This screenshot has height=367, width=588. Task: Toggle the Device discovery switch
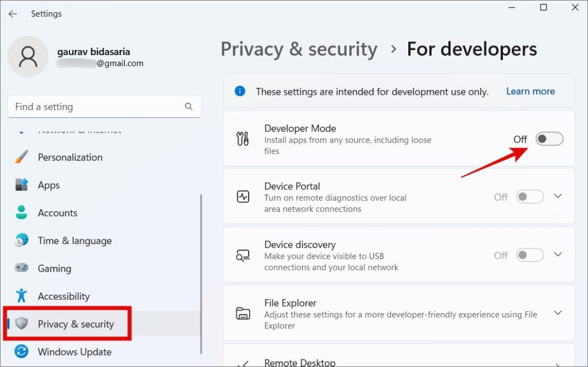click(530, 255)
